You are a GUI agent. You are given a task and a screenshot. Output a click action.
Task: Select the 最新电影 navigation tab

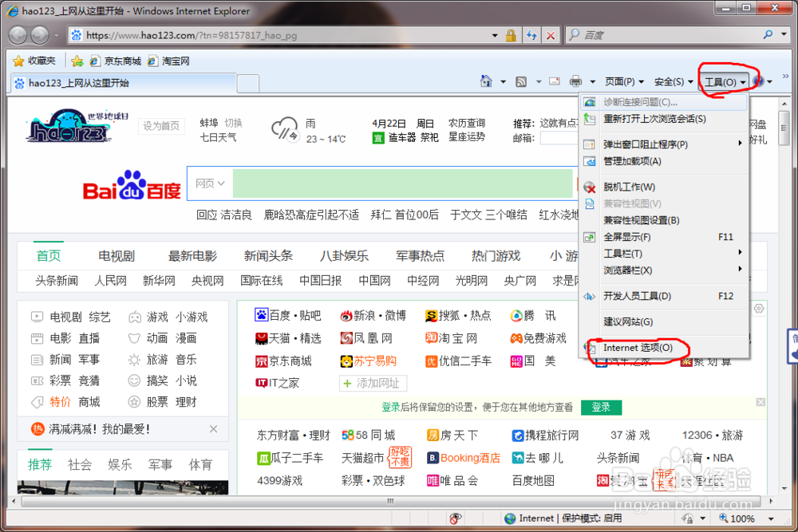[192, 256]
